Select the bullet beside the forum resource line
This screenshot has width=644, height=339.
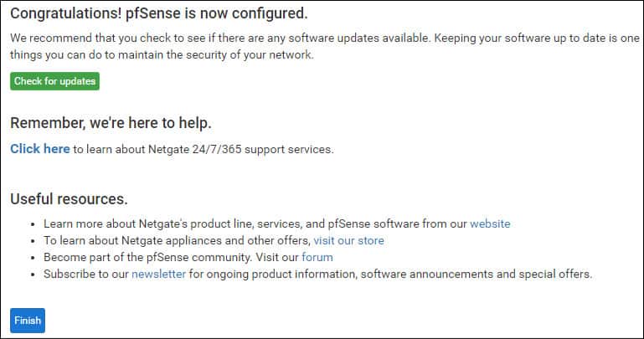click(33, 258)
